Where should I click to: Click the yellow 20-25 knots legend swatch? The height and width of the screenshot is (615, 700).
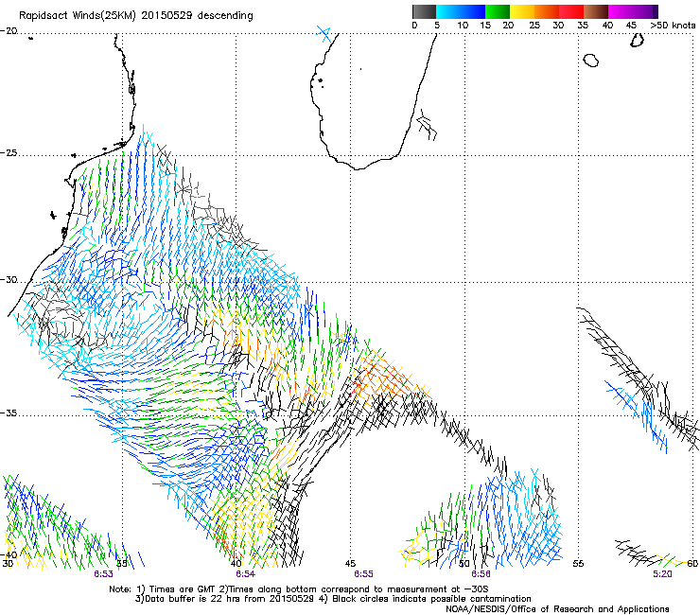coord(522,11)
